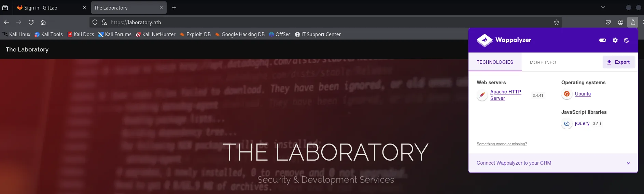Open the IT Support Center bookmark
The image size is (644, 194).
(x=318, y=34)
